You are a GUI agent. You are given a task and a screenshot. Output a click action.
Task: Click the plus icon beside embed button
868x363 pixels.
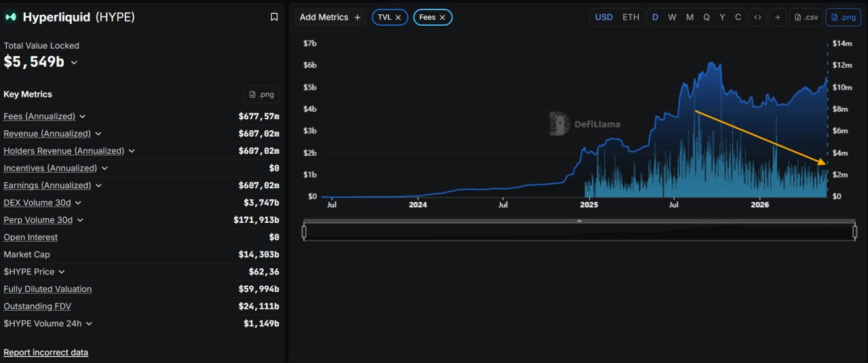777,17
